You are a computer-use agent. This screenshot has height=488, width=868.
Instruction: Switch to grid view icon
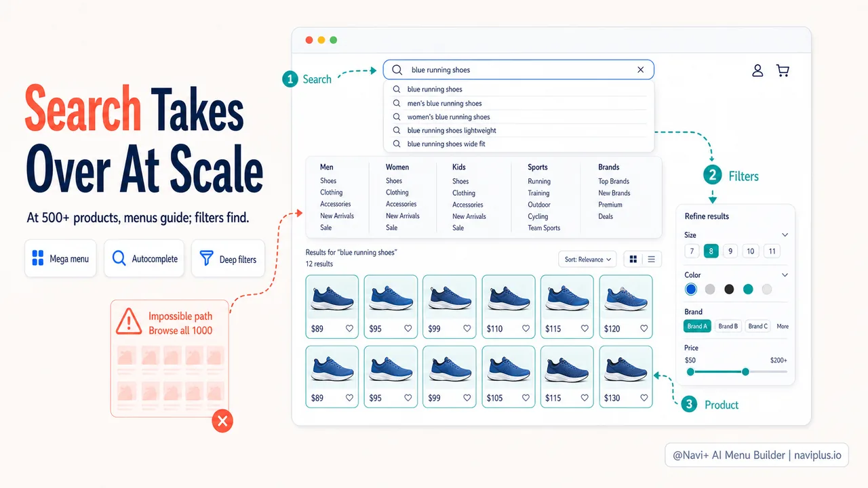point(633,260)
